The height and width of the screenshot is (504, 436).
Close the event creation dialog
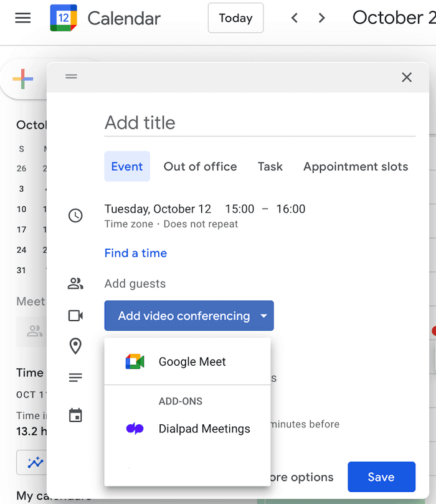(407, 77)
